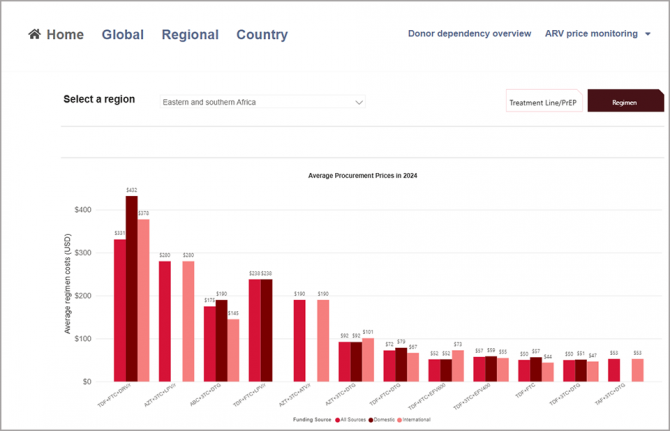The width and height of the screenshot is (670, 431).
Task: Open Eastern and southern Africa combo box
Action: 262,102
